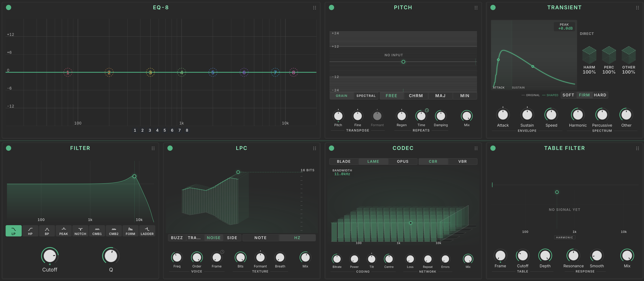This screenshot has width=644, height=281.
Task: Click the clock sync icon above Pitch Time knob
Action: click(x=427, y=110)
